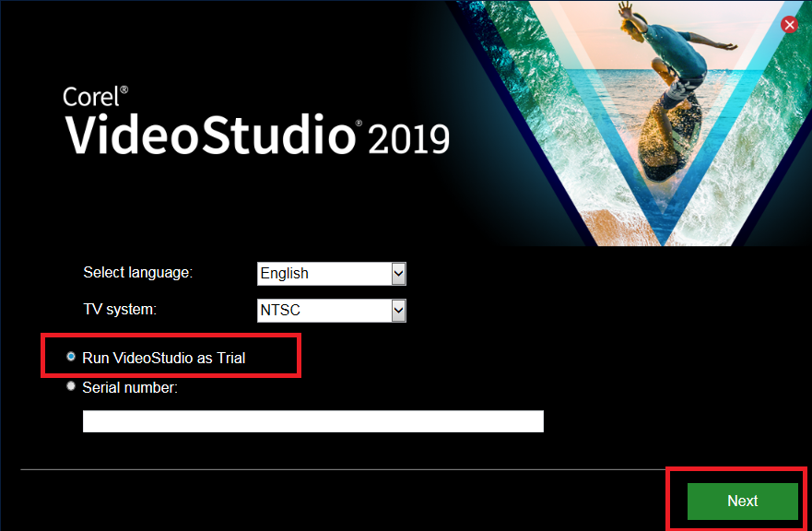Click the horizontal separator line above Next

(341, 470)
